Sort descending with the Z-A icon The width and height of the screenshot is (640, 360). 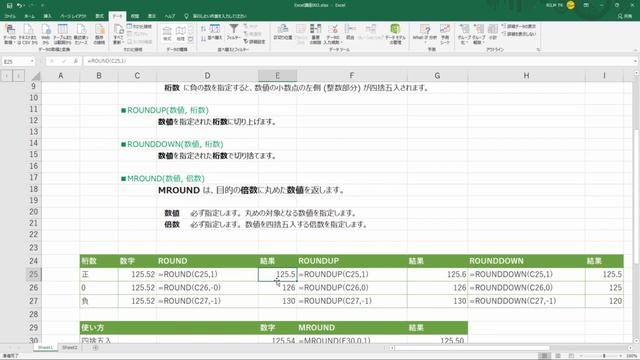(203, 38)
